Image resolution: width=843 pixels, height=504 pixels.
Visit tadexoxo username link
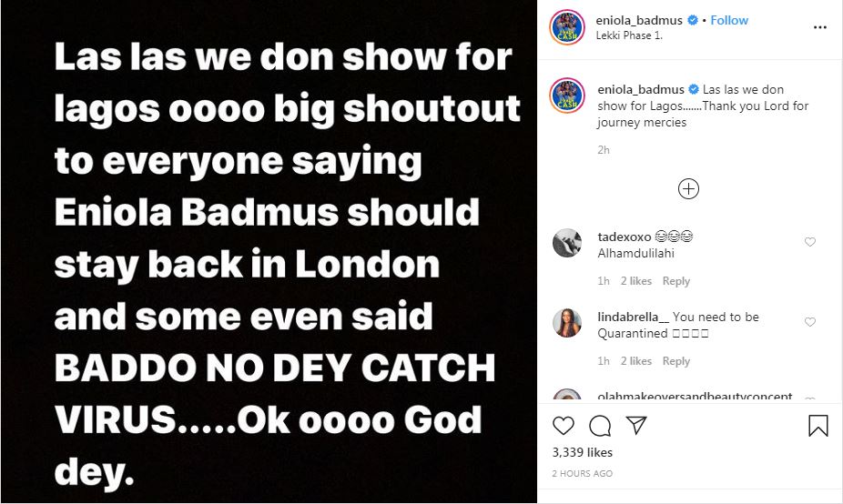[x=625, y=237]
